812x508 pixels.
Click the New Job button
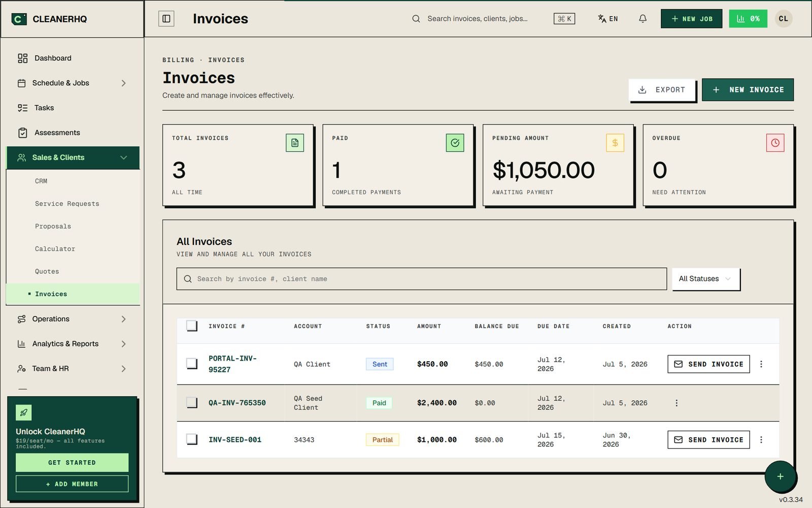click(691, 19)
